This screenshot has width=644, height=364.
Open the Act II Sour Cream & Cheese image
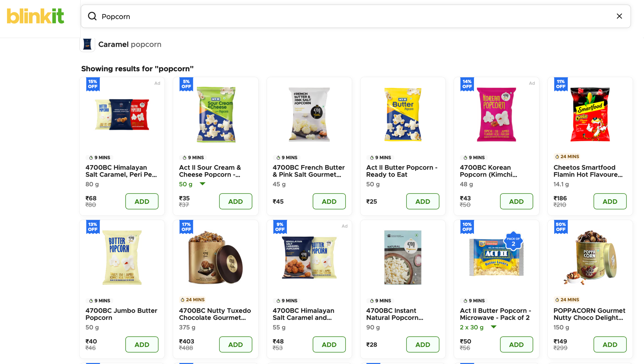tap(216, 114)
